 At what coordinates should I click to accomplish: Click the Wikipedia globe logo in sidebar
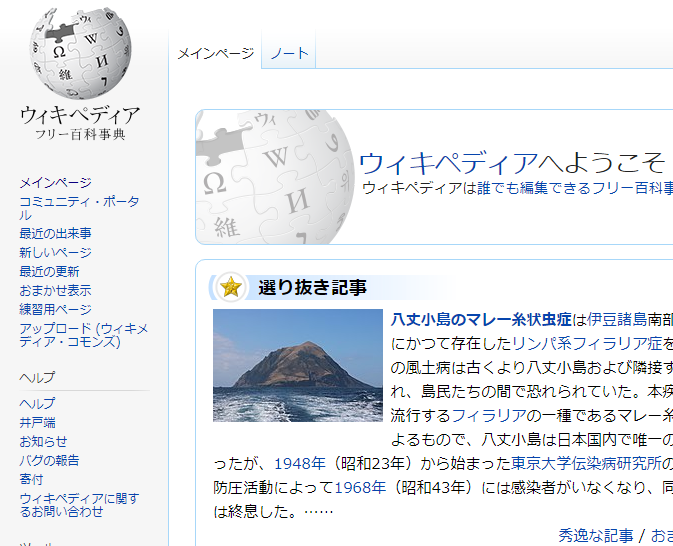80,53
